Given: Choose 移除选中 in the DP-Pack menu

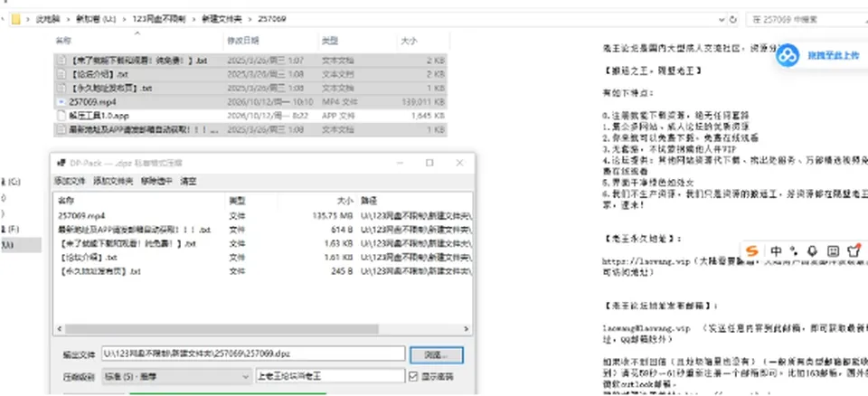Looking at the screenshot, I should (156, 181).
